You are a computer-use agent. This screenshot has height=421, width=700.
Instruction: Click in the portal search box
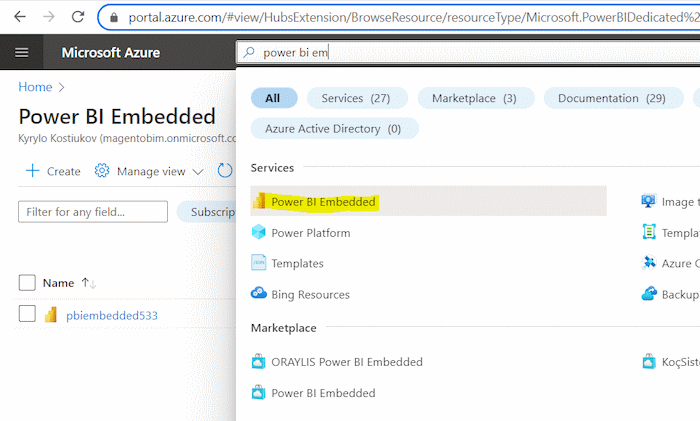(469, 53)
